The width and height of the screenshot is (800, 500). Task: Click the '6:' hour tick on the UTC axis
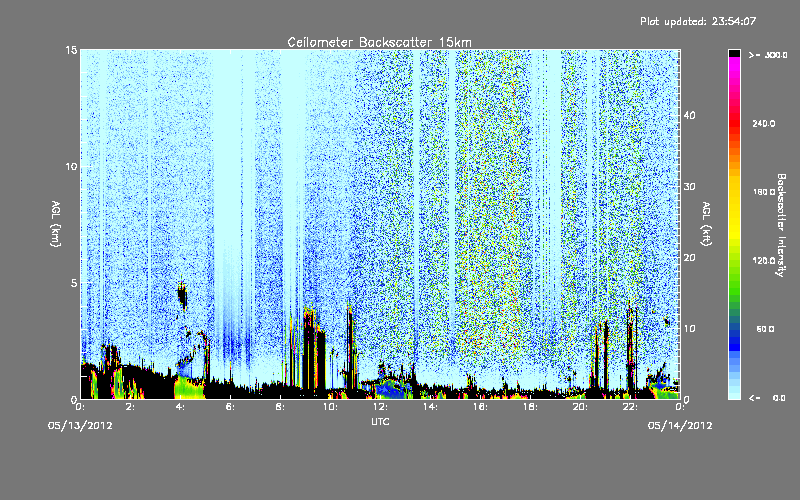click(230, 407)
